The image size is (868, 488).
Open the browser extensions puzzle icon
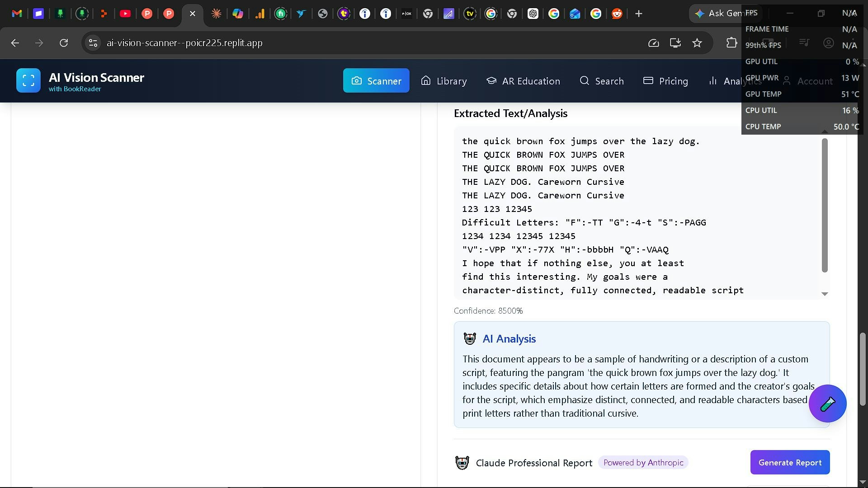tap(731, 43)
